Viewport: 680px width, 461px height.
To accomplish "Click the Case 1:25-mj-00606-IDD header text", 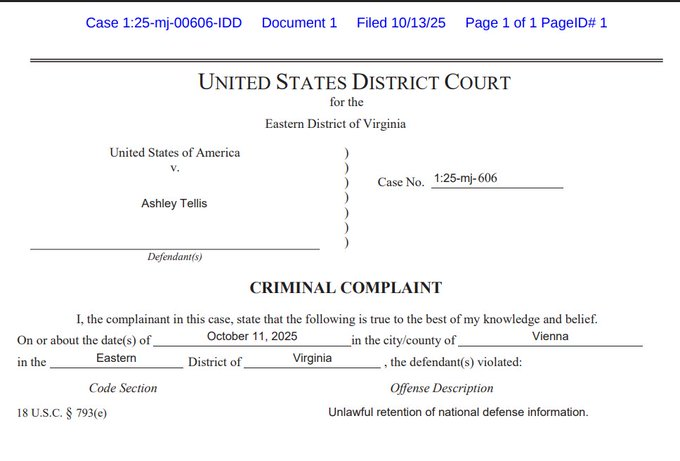I will coord(163,23).
